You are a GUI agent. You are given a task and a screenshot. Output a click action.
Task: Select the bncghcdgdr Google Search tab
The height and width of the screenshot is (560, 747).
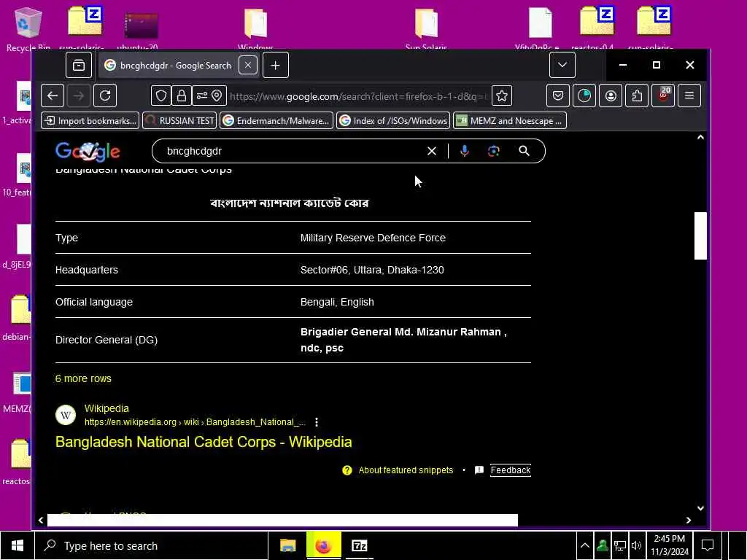[174, 65]
